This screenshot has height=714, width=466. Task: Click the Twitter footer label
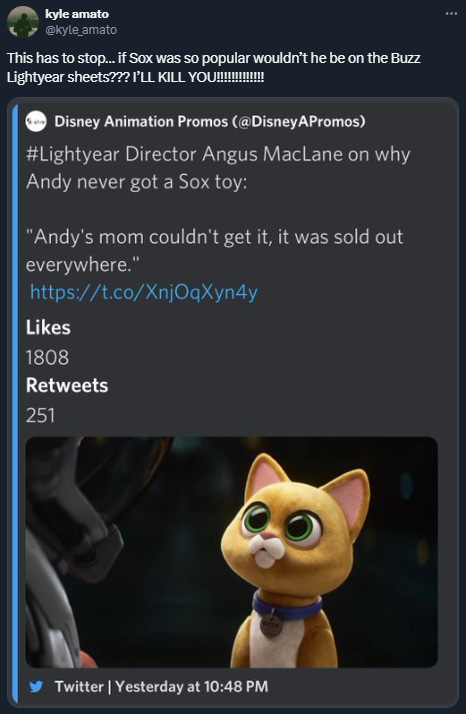(x=79, y=686)
